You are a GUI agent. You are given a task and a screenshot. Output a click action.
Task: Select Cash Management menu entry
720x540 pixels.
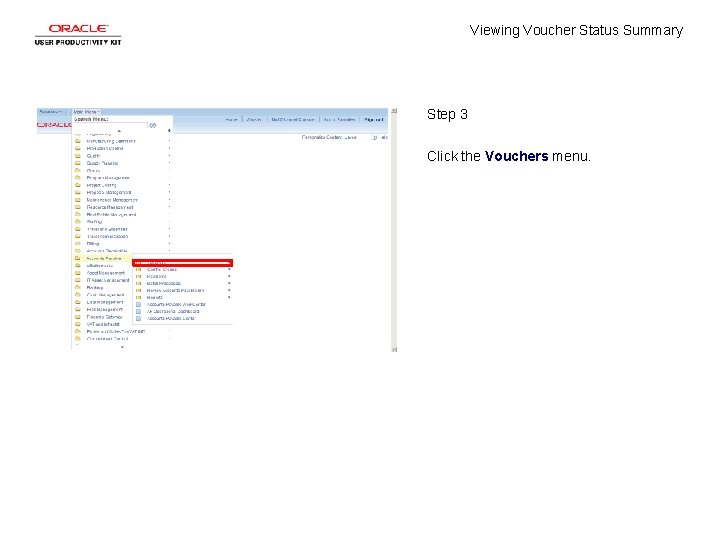[105, 295]
